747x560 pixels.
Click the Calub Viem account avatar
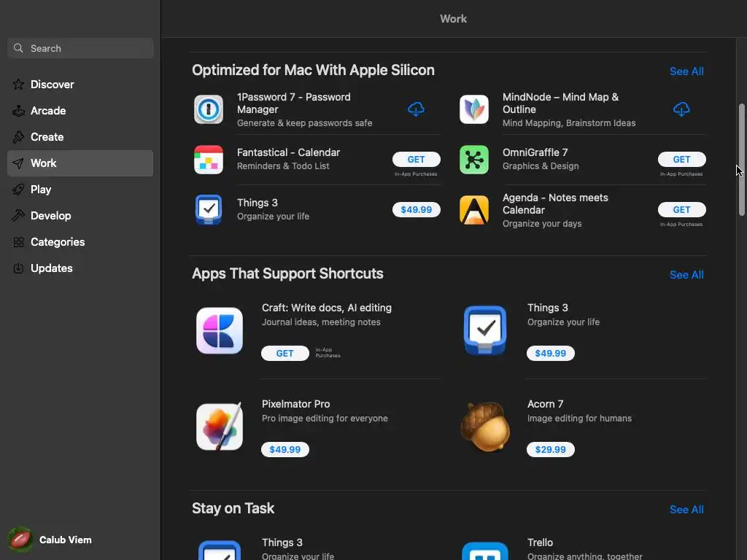[x=20, y=540]
